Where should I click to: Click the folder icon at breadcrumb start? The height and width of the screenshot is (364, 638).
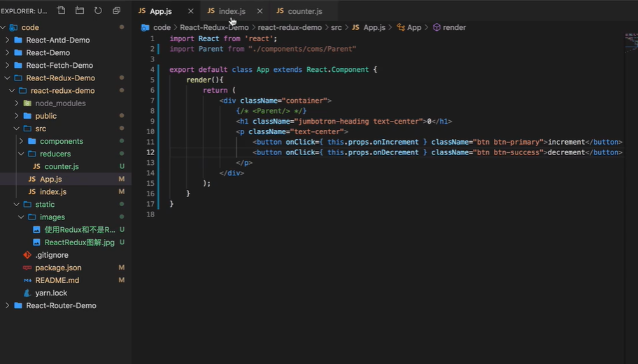tap(145, 28)
